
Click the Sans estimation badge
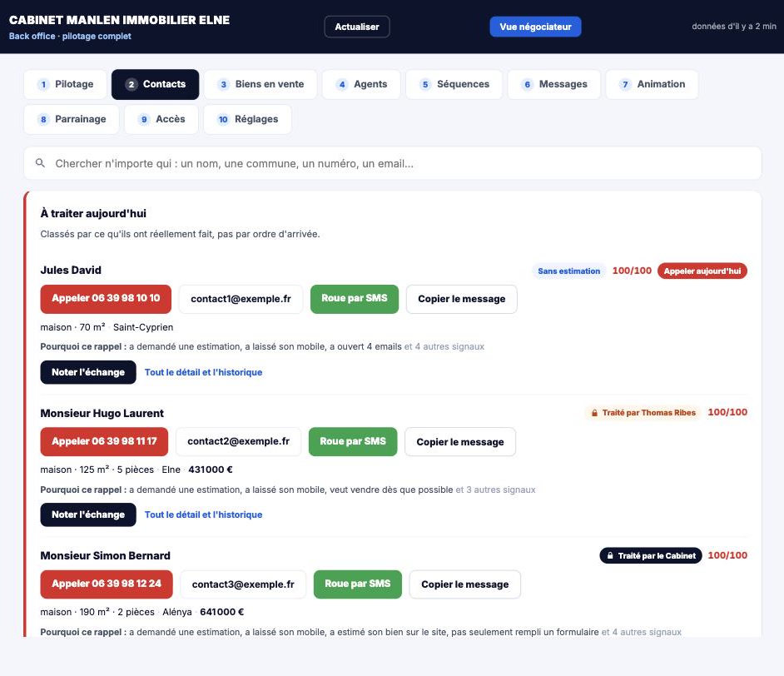coord(569,271)
